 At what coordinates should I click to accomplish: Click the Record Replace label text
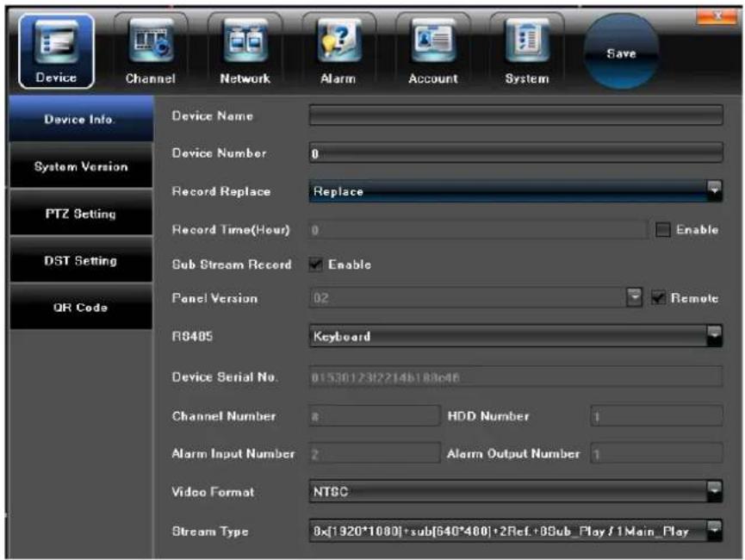[x=221, y=191]
